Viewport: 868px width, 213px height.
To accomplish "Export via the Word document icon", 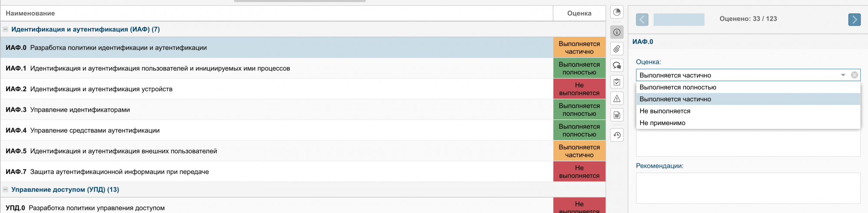I will [617, 115].
